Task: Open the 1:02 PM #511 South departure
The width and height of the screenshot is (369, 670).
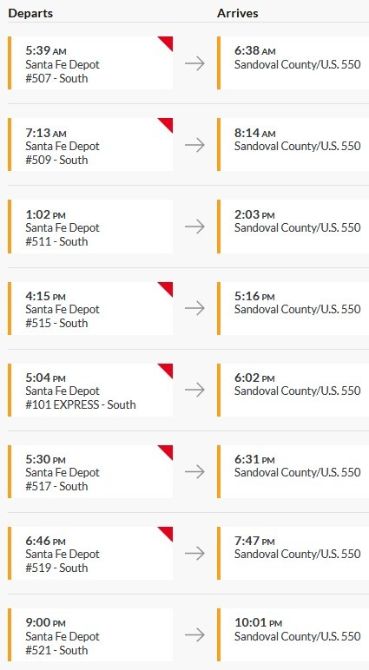Action: click(x=91, y=226)
